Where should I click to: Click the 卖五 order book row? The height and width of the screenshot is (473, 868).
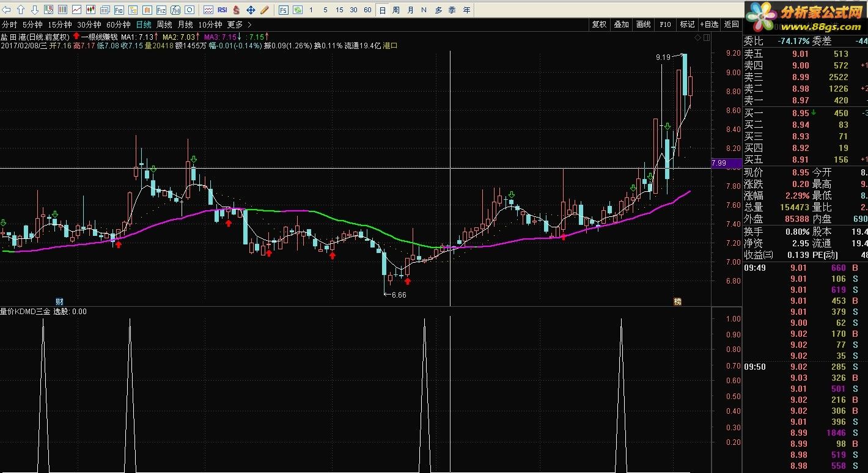point(805,54)
